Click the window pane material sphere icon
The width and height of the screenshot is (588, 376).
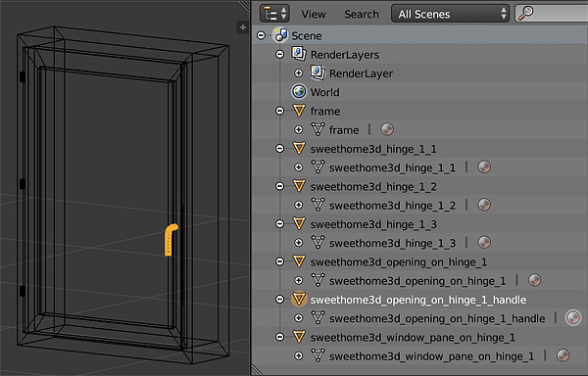click(x=563, y=355)
